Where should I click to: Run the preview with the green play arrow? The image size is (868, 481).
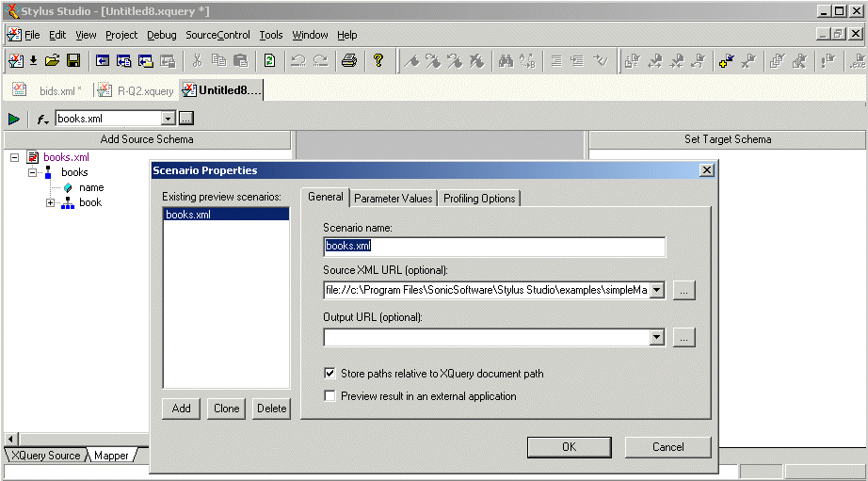pos(14,119)
